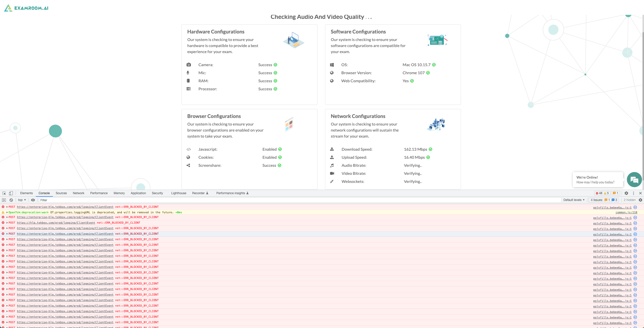The image size is (644, 328).
Task: Open the 4 Issues counter
Action: pyautogui.click(x=597, y=200)
